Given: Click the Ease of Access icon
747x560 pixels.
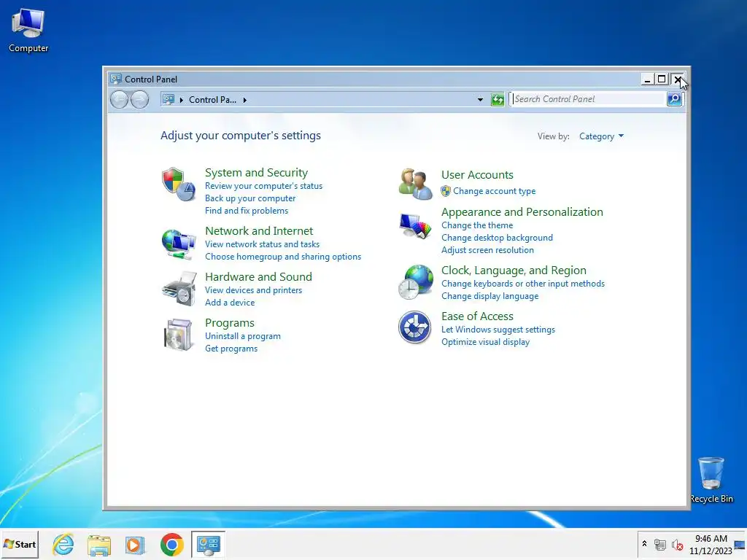Looking at the screenshot, I should 415,327.
